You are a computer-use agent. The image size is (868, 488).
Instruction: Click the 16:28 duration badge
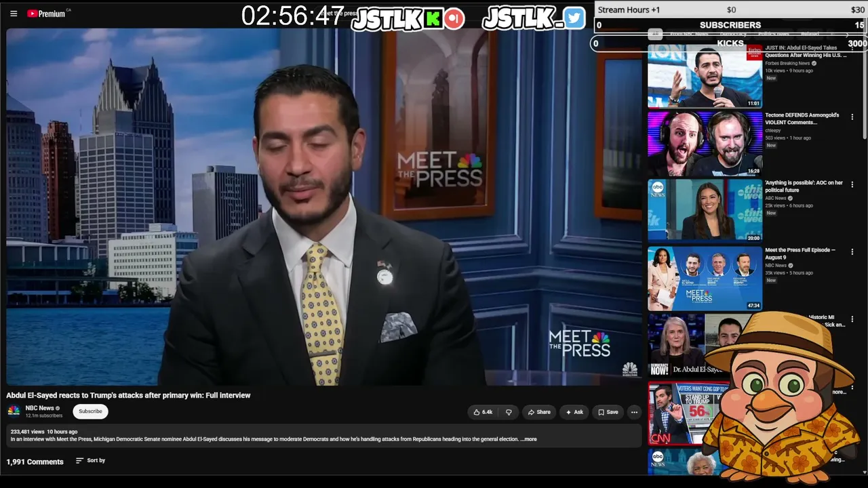[753, 171]
